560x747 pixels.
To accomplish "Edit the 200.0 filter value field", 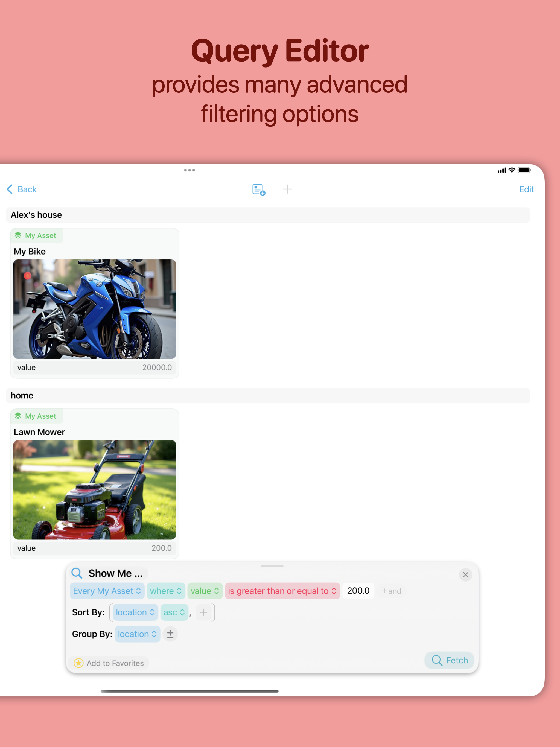I will (358, 591).
